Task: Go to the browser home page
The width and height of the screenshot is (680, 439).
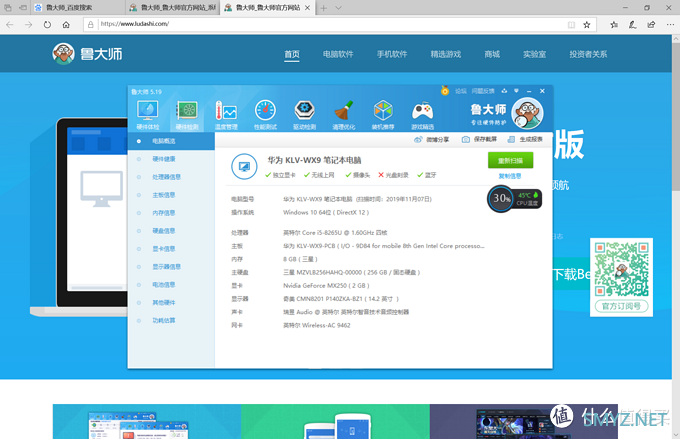Action: [x=66, y=25]
